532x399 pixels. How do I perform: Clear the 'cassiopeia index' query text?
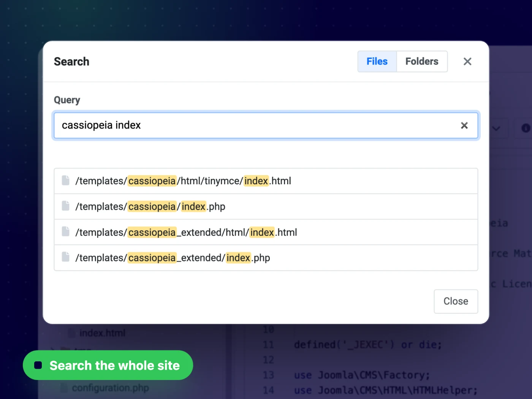(464, 125)
